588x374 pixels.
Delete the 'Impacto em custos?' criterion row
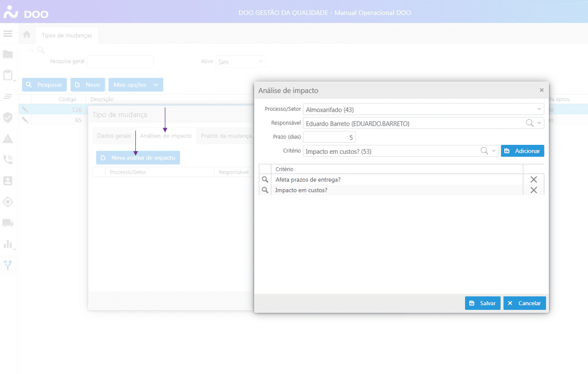pos(534,190)
